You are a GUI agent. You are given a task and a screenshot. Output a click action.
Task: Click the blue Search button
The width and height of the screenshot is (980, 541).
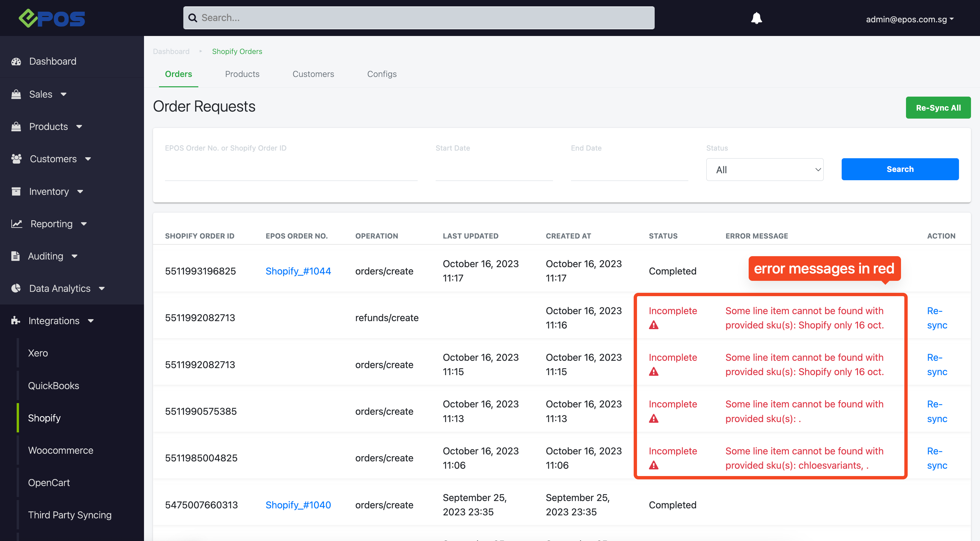[x=900, y=169]
